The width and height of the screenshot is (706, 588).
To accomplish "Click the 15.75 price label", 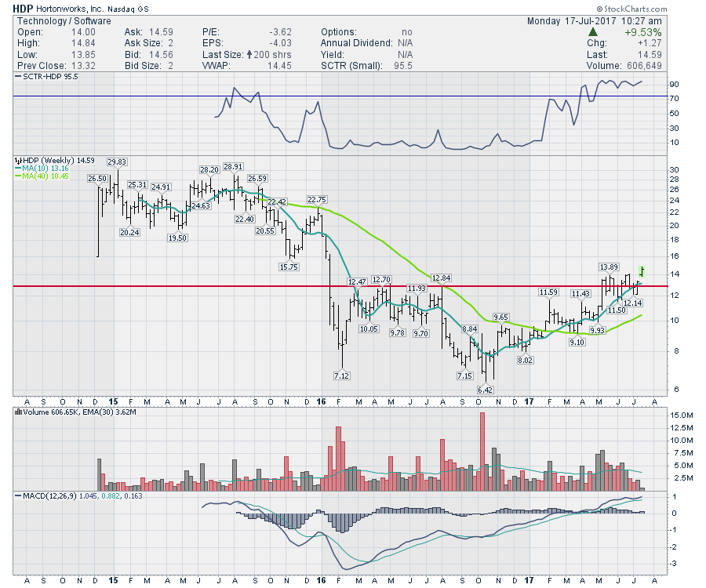I will point(289,267).
